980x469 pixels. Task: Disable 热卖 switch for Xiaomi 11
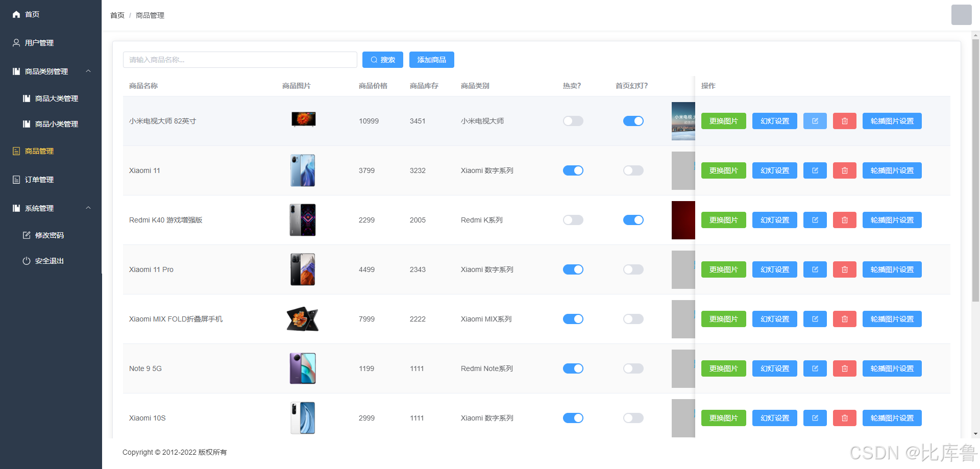[573, 170]
